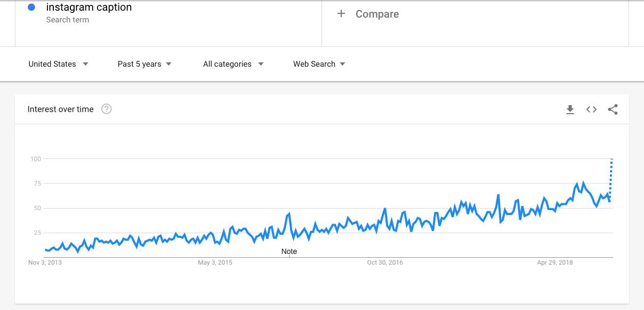Image resolution: width=644 pixels, height=310 pixels.
Task: Share the Interest over time chart
Action: click(x=613, y=109)
